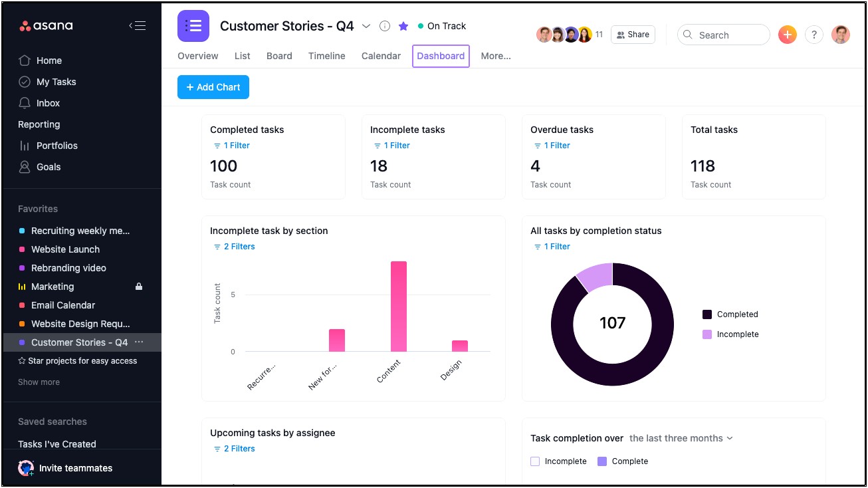Open 1 Filter on All tasks by completion status
The image size is (868, 488).
click(x=552, y=247)
